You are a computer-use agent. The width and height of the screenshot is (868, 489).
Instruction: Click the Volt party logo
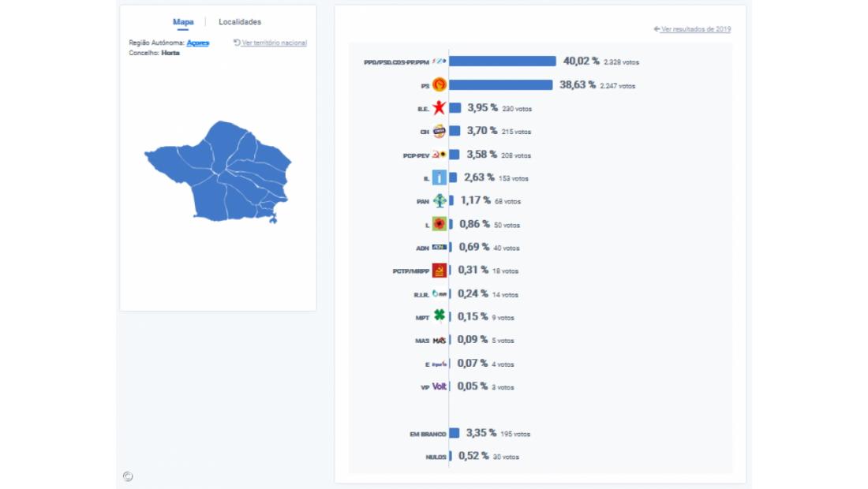click(440, 386)
